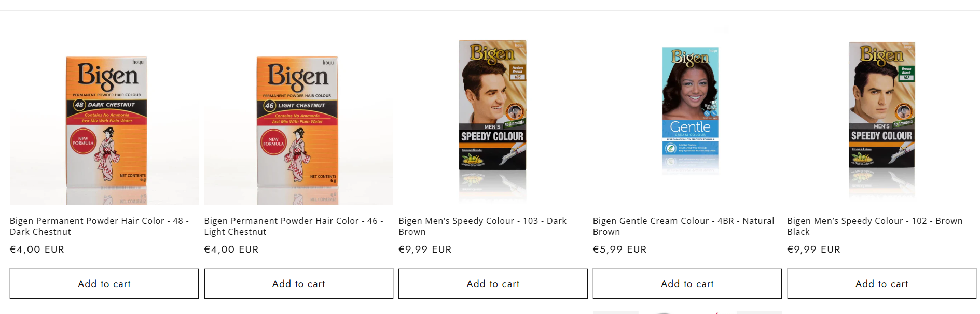The image size is (980, 314).
Task: Follow the 46 - Light Chestnut title link
Action: tap(293, 226)
